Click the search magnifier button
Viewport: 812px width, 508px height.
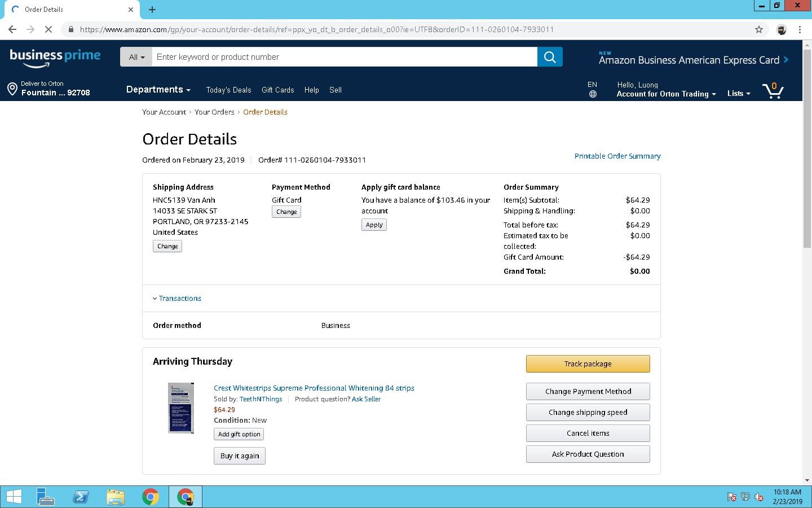[x=550, y=57]
